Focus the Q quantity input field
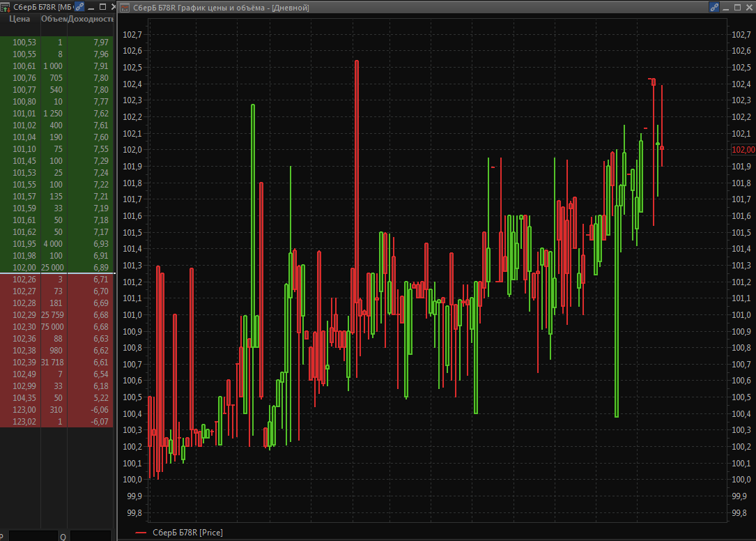The height and width of the screenshot is (541, 756). (91, 535)
